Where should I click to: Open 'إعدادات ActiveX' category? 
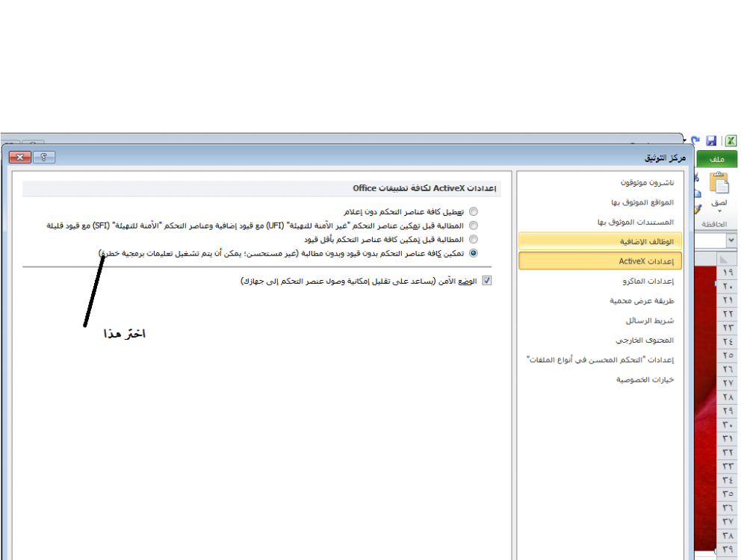point(601,261)
